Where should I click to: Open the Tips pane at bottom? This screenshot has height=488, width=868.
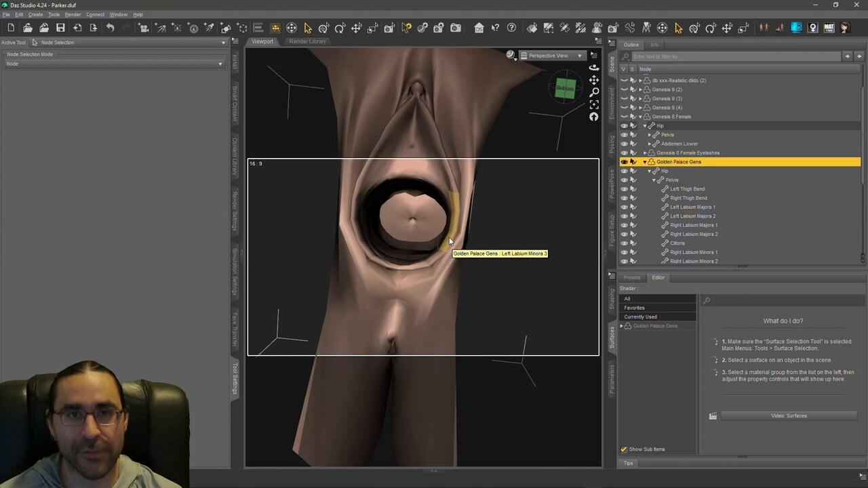(628, 464)
